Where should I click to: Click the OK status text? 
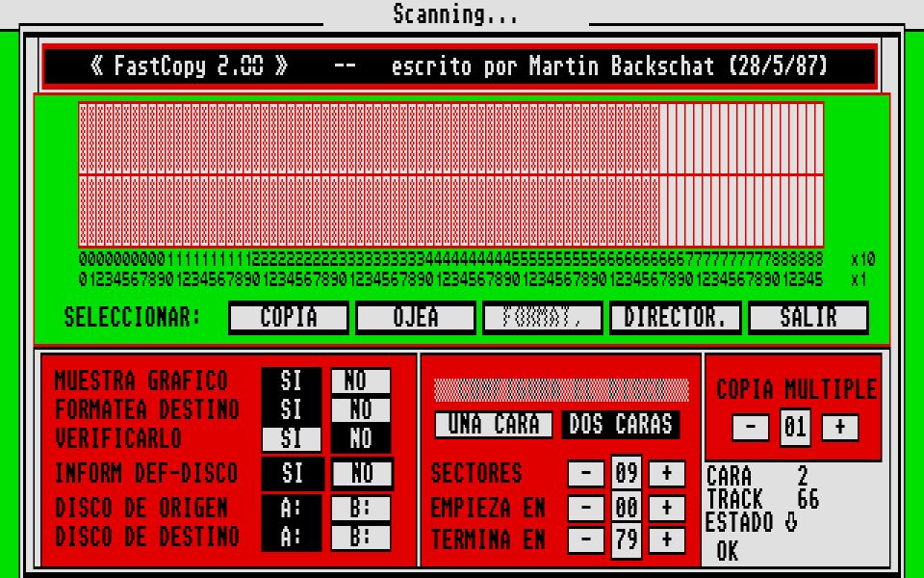click(728, 551)
